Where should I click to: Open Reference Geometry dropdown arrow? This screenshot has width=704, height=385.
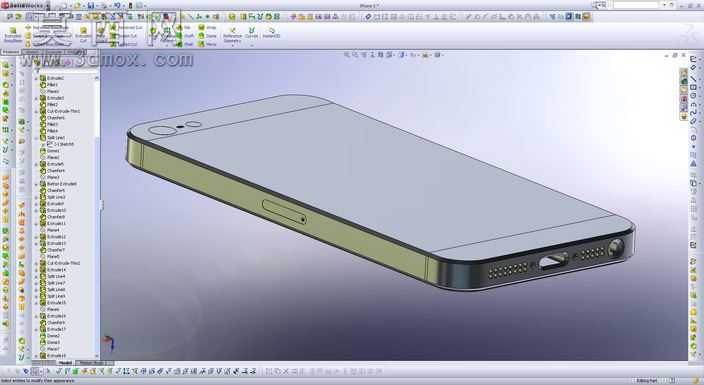[232, 46]
